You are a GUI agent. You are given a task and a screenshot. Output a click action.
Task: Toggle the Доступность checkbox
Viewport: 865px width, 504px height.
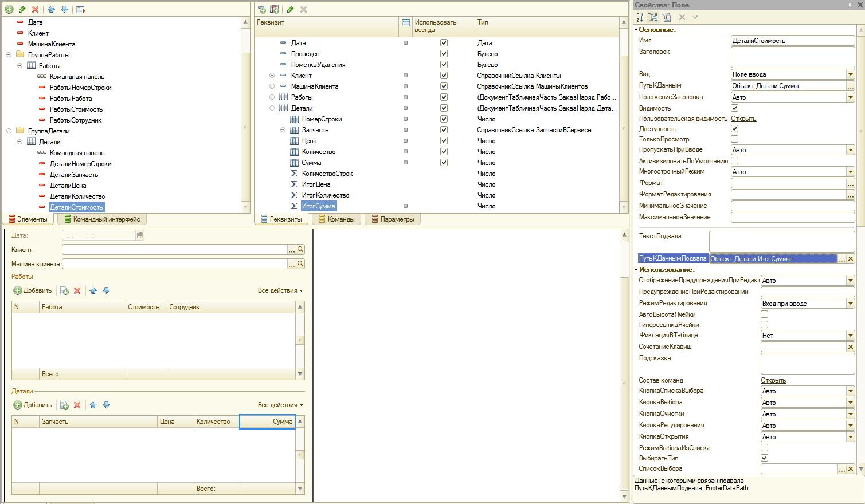pos(734,128)
